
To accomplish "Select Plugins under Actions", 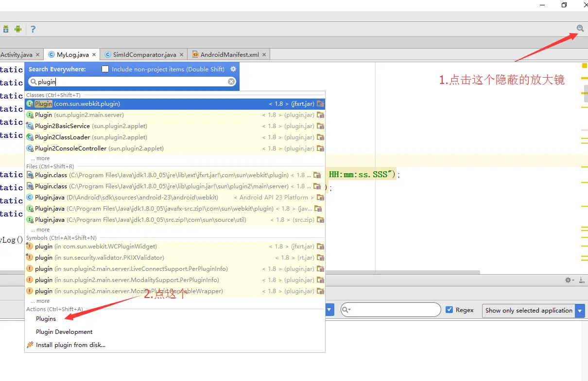I will tap(46, 319).
